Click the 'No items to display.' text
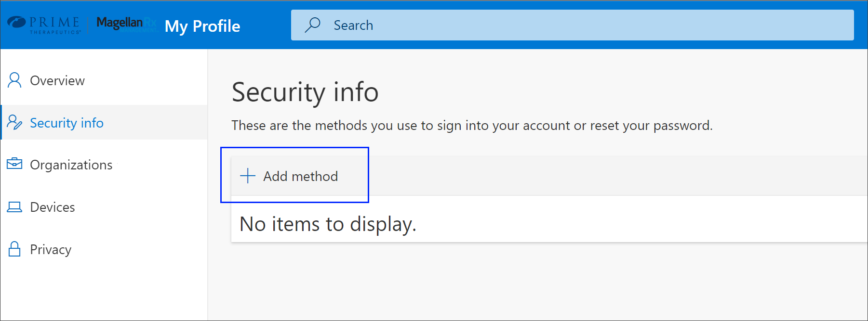This screenshot has height=321, width=868. point(328,224)
